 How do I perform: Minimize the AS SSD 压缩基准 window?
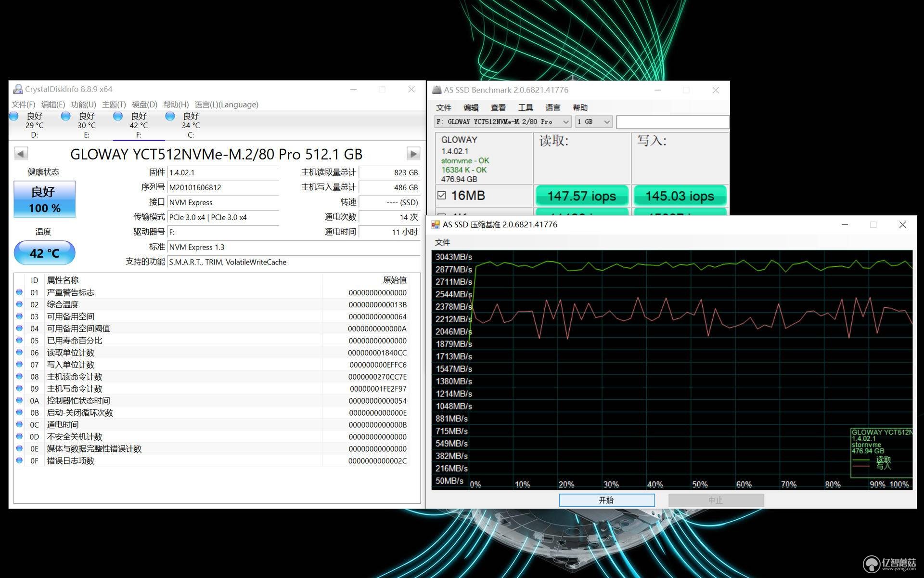(x=845, y=224)
